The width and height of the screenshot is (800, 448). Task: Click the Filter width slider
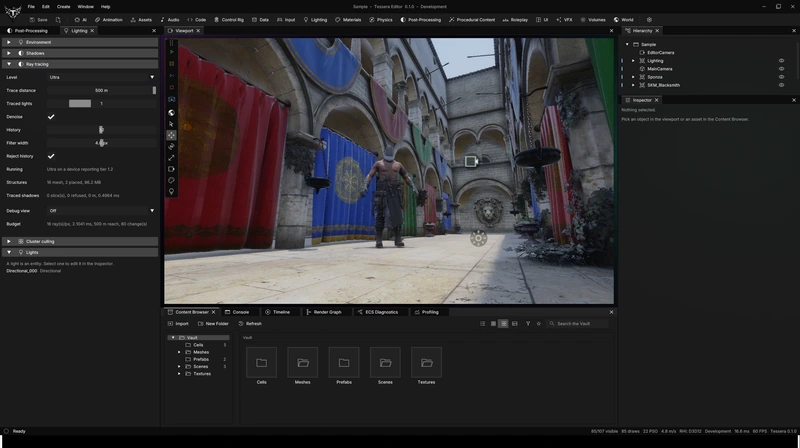(x=102, y=143)
